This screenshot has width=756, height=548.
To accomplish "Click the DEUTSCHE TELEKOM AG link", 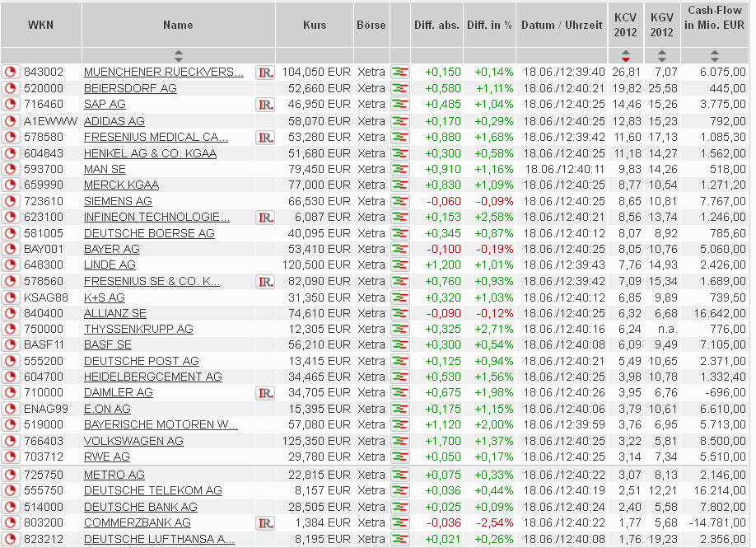I will 153,490.
